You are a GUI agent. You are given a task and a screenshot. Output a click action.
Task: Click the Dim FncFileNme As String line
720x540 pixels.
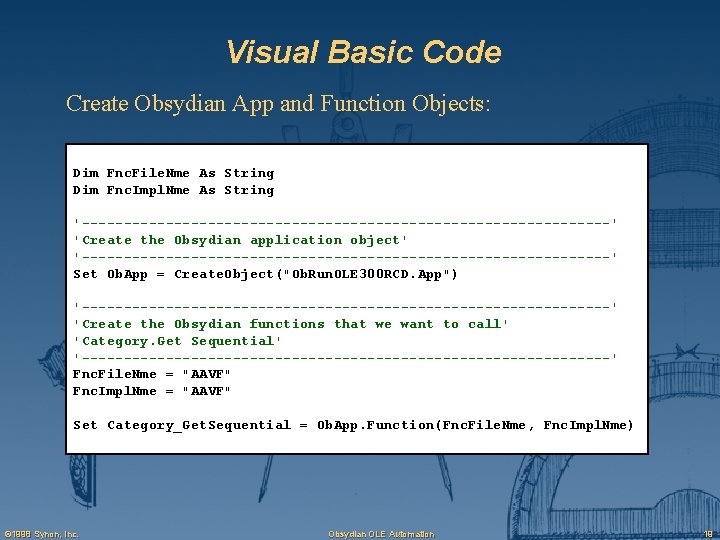[x=174, y=174]
